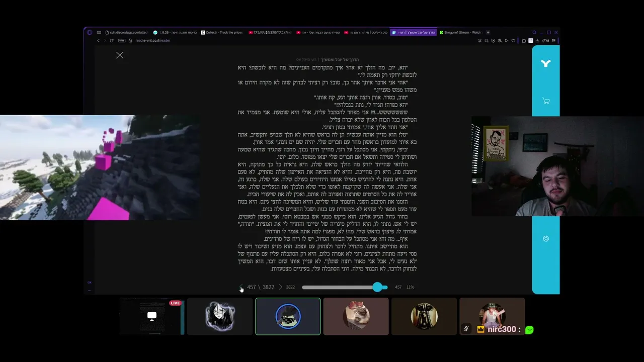Select the anime girl avatar participant tile
644x362 pixels.
tap(220, 316)
